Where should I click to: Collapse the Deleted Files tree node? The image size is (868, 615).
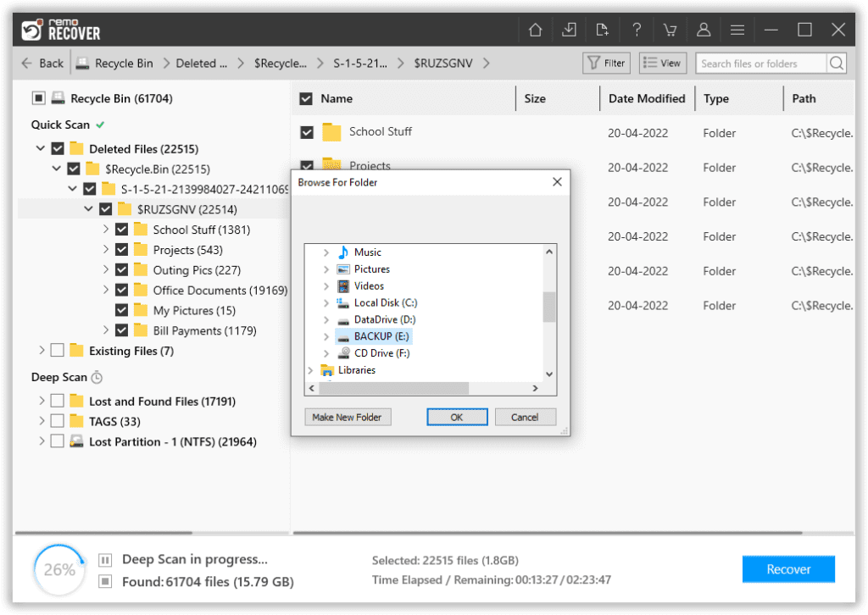pyautogui.click(x=39, y=148)
